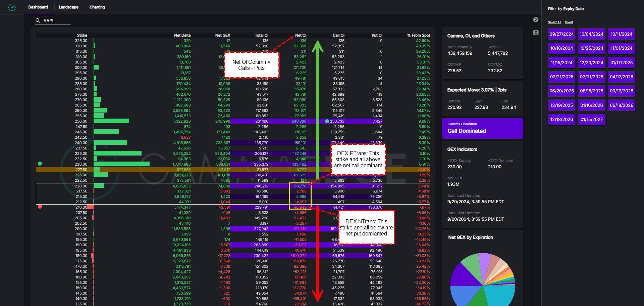Sort by the Total OI column header

click(x=261, y=35)
